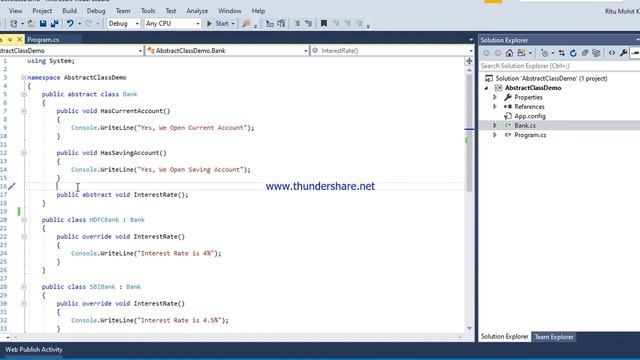Save the current file with Save icon
This screenshot has width=640, height=360.
[x=43, y=24]
